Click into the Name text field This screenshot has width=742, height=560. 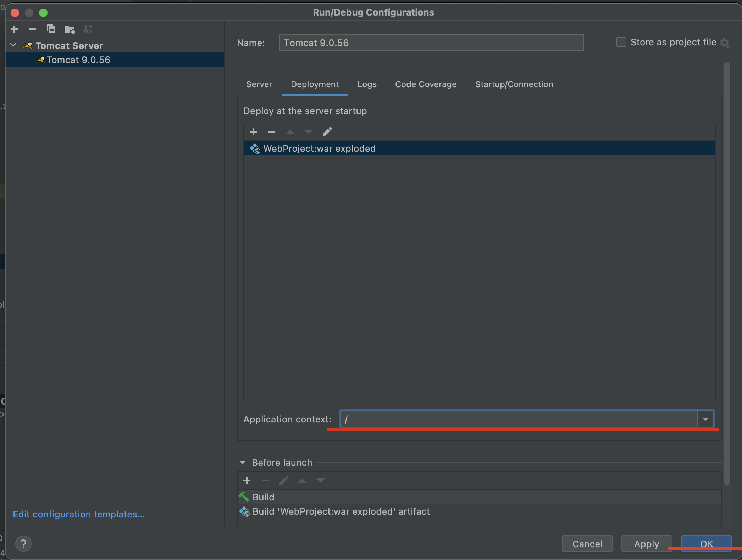point(431,43)
